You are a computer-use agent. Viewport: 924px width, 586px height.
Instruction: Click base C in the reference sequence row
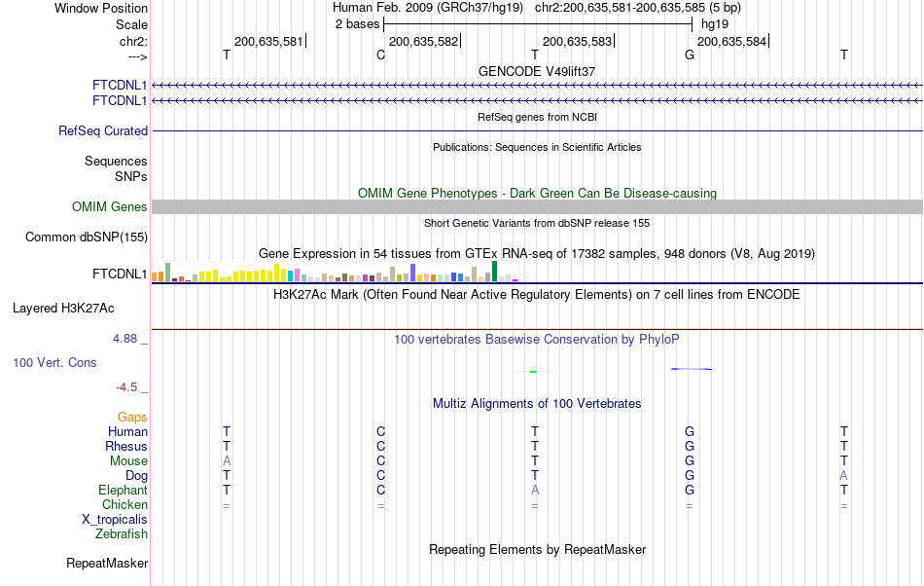point(380,55)
